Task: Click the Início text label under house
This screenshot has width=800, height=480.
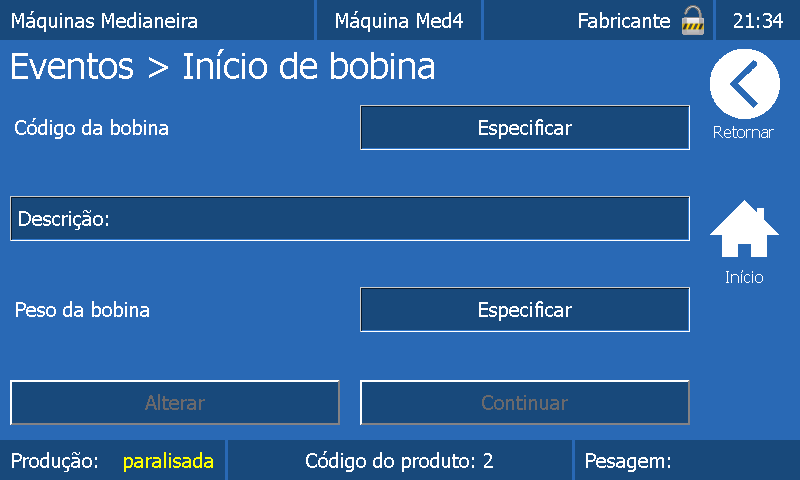Action: [x=744, y=278]
